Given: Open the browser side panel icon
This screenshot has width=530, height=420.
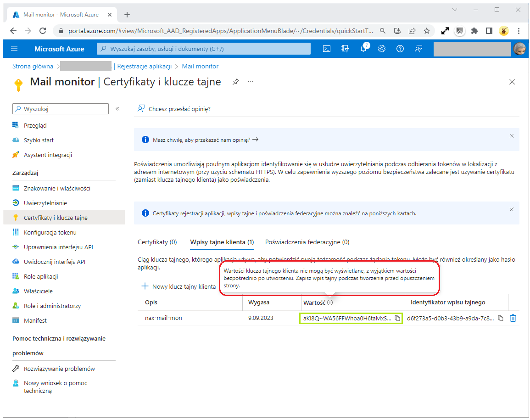Looking at the screenshot, I should (489, 31).
